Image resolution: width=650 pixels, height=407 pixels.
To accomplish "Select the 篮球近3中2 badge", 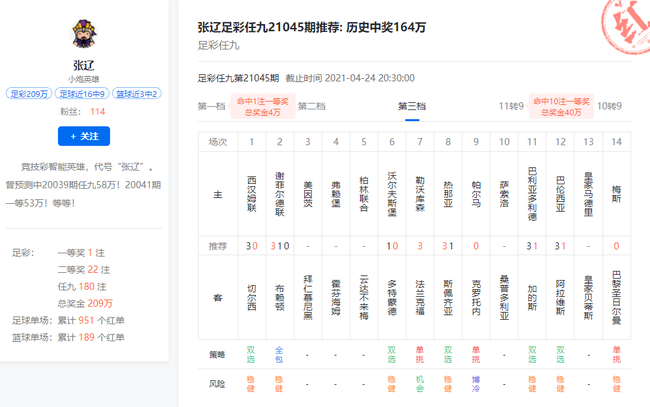I will (136, 94).
